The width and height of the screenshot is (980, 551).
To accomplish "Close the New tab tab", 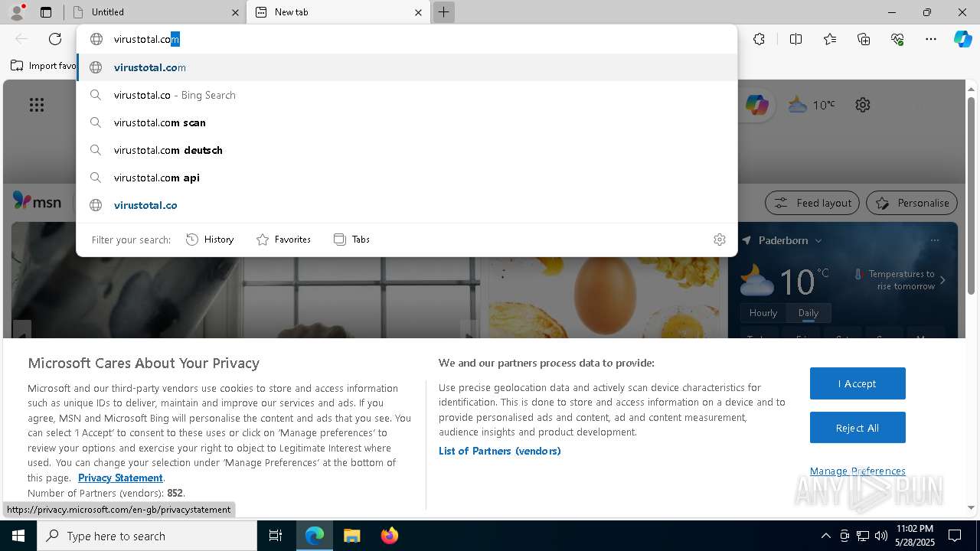I will pyautogui.click(x=418, y=12).
